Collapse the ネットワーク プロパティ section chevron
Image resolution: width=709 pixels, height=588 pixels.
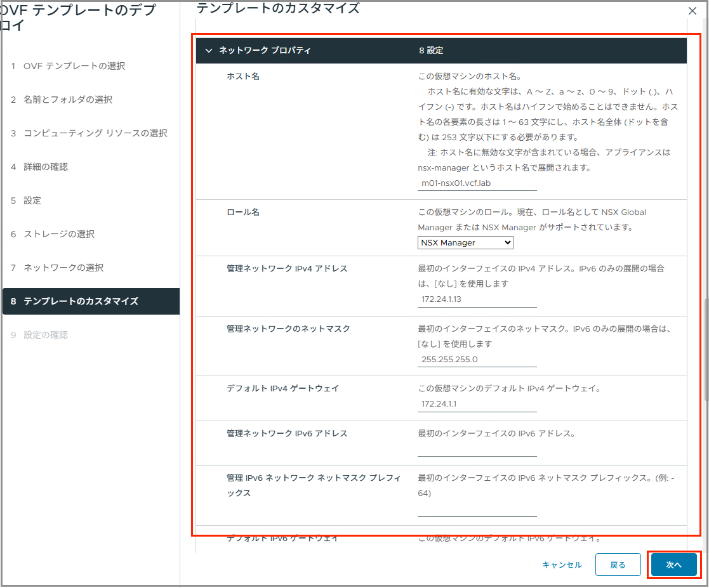(208, 51)
